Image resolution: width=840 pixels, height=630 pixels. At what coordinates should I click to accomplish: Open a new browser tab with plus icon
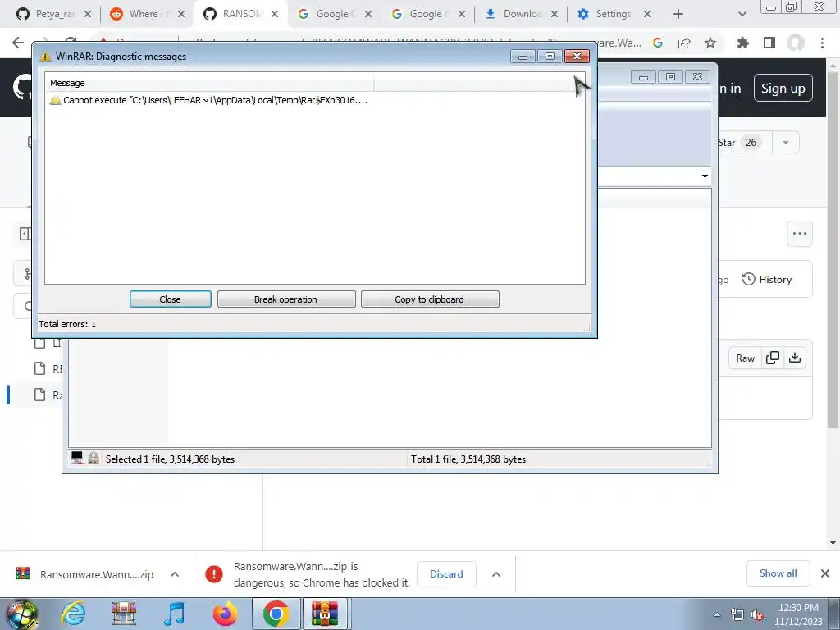[x=678, y=14]
